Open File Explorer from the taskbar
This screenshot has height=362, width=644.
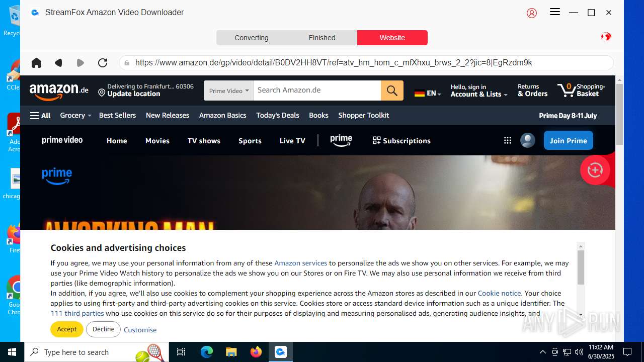(231, 352)
